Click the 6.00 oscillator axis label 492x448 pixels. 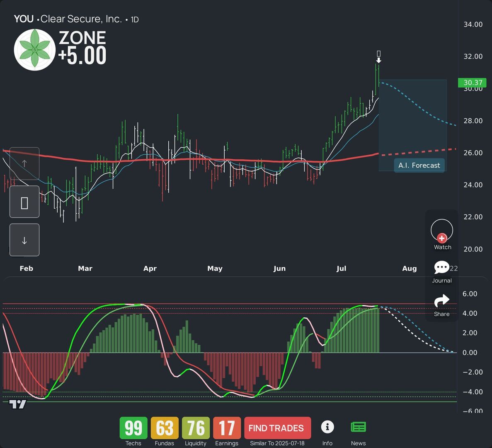470,294
